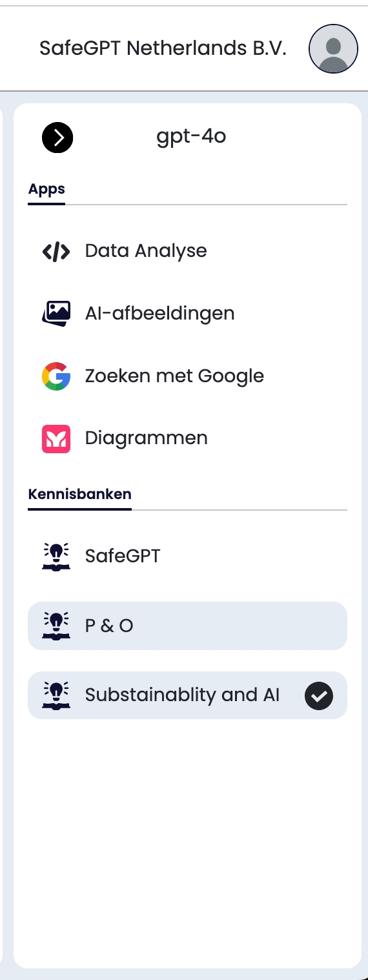Open the gpt-4o model selector
This screenshot has width=368, height=980.
(191, 137)
